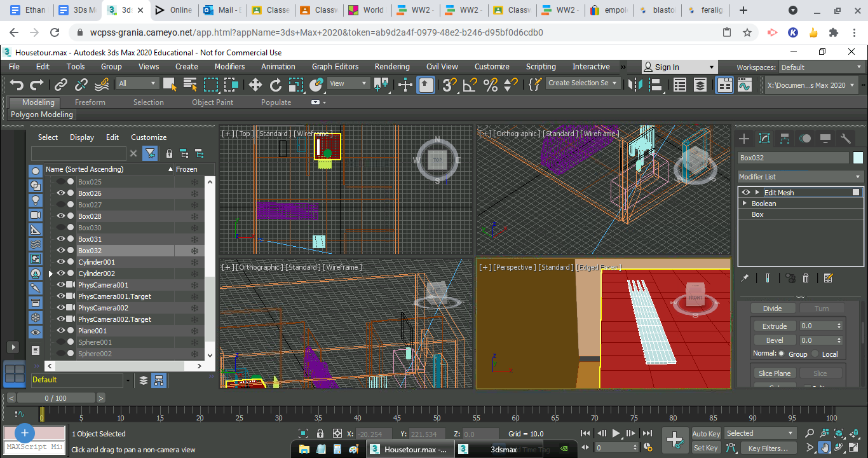Activate the Bind to Space Warp tool

click(102, 84)
